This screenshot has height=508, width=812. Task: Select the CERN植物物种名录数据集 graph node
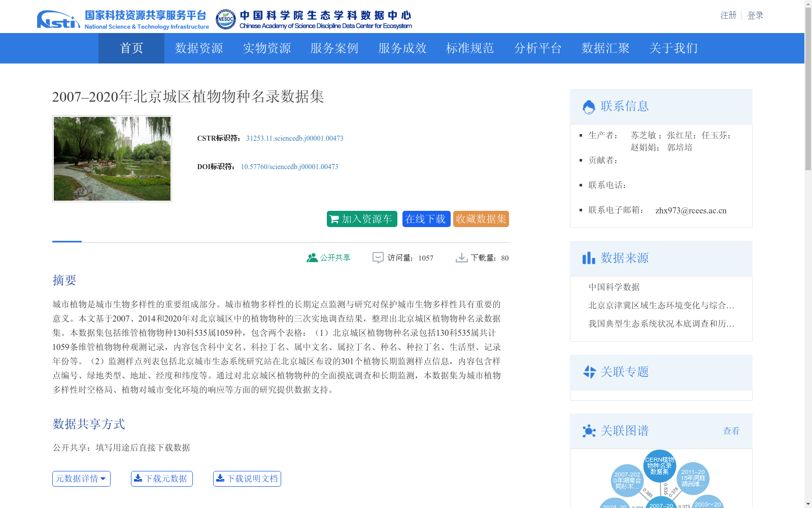660,466
